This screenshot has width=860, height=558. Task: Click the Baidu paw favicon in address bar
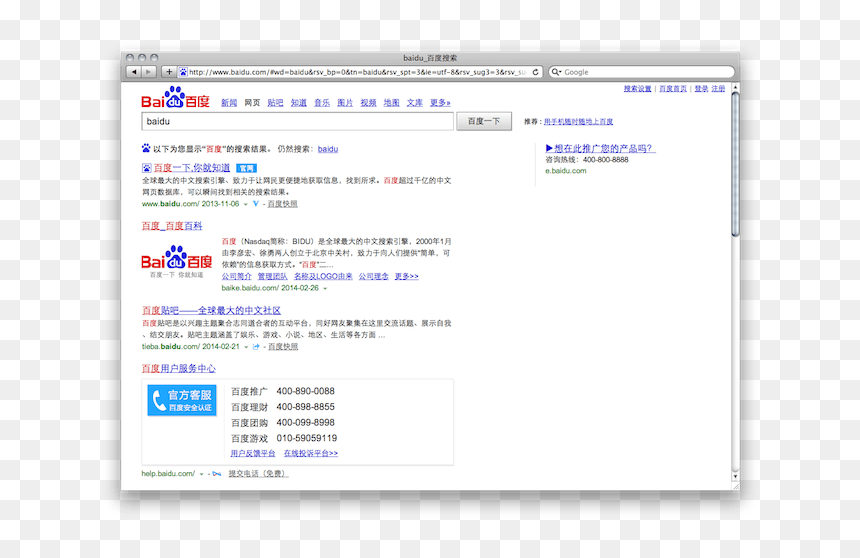pos(183,72)
